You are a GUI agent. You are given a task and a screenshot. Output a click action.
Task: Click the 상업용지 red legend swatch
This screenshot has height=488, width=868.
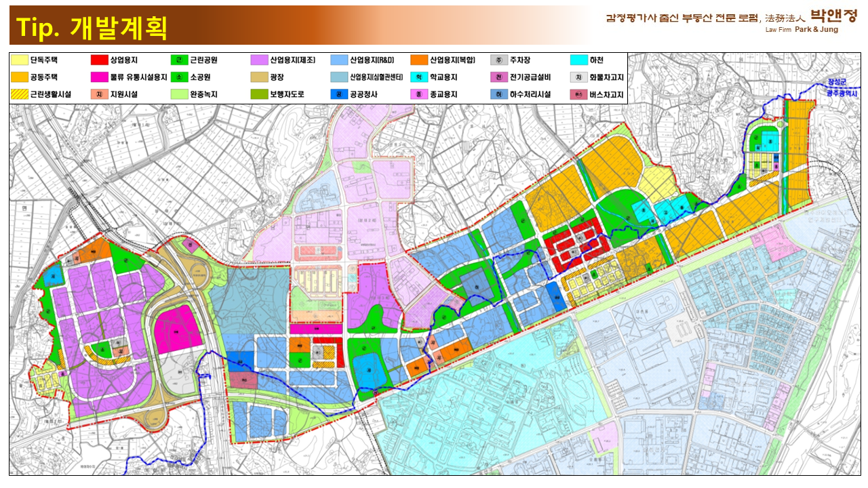point(100,60)
